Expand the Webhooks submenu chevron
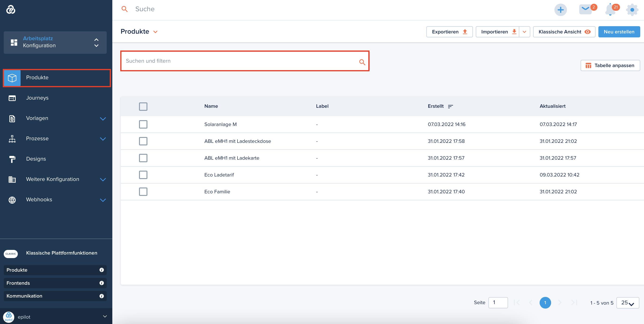The height and width of the screenshot is (324, 644). coord(103,200)
